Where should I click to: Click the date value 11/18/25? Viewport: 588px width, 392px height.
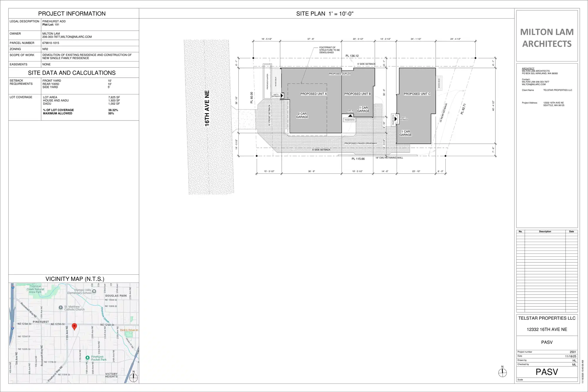pos(571,356)
